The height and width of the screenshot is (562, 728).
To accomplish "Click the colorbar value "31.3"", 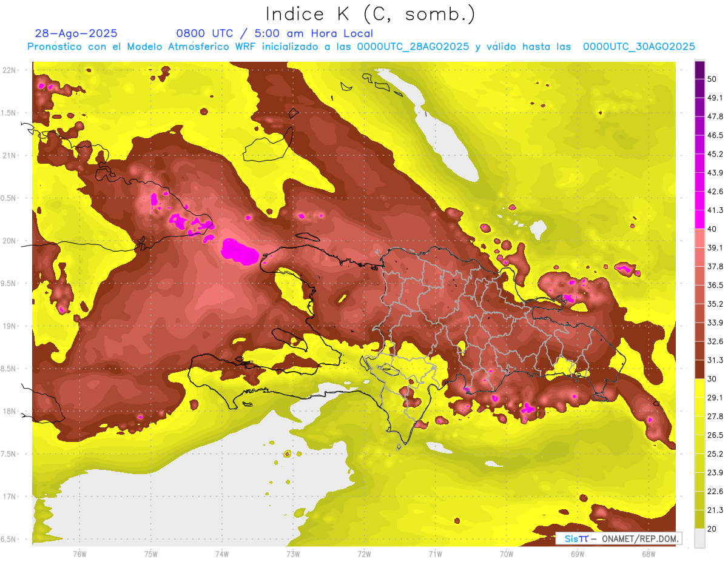I will click(715, 360).
